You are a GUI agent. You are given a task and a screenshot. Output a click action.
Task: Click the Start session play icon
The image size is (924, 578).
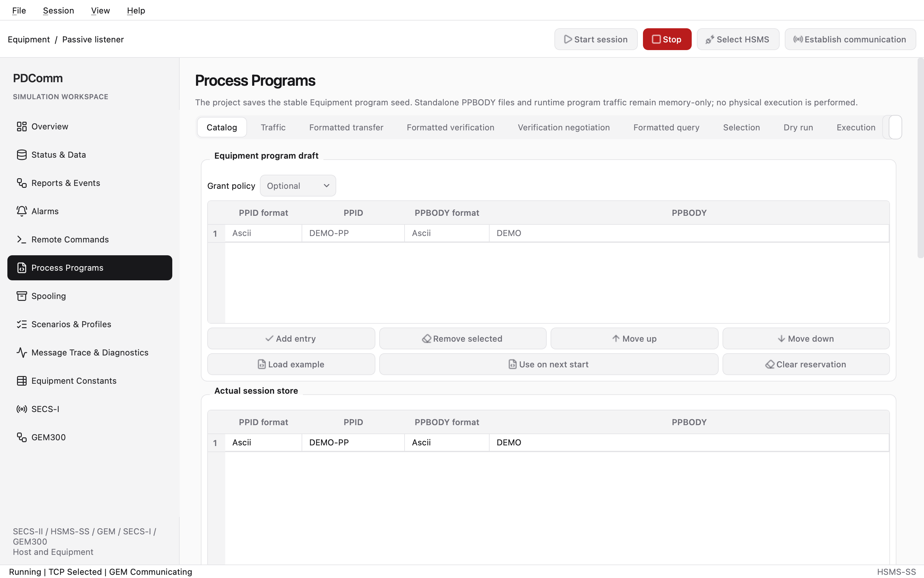tap(568, 39)
